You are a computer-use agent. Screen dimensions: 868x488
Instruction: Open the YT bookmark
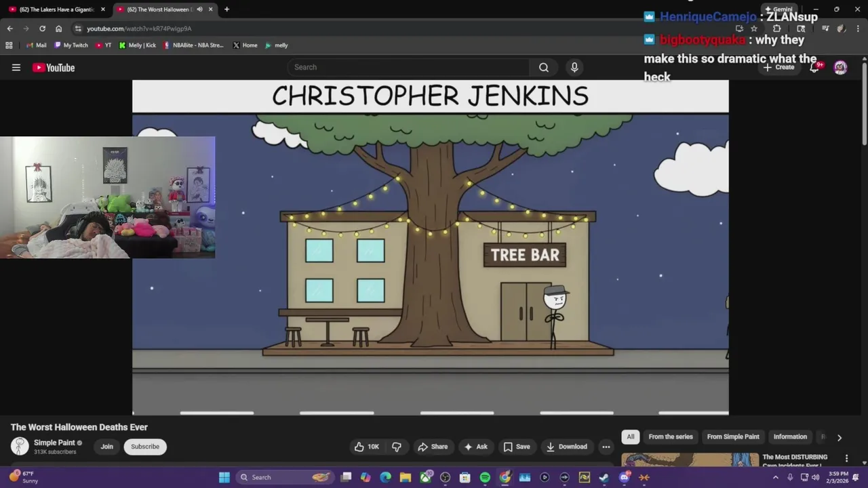click(104, 45)
